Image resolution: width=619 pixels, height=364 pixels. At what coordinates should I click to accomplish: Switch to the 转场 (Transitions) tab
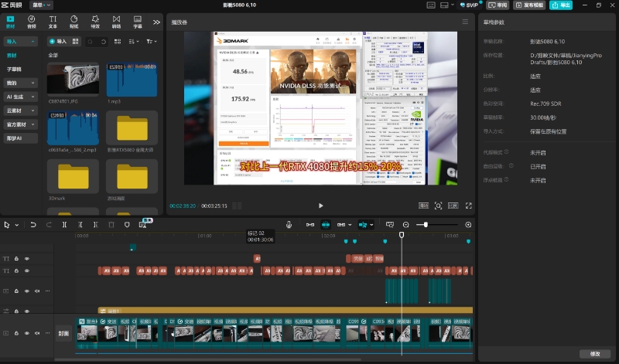click(116, 21)
